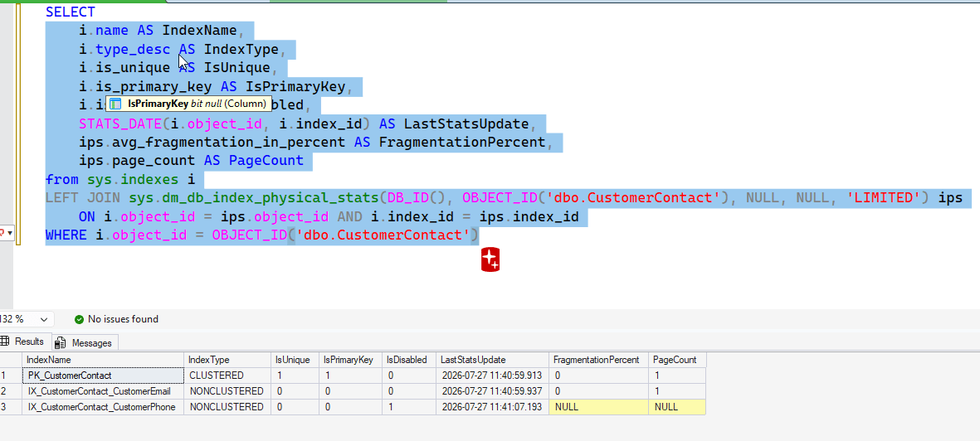
Task: Select NONCLUSTERED cell in CustomerPhone row
Action: [227, 407]
